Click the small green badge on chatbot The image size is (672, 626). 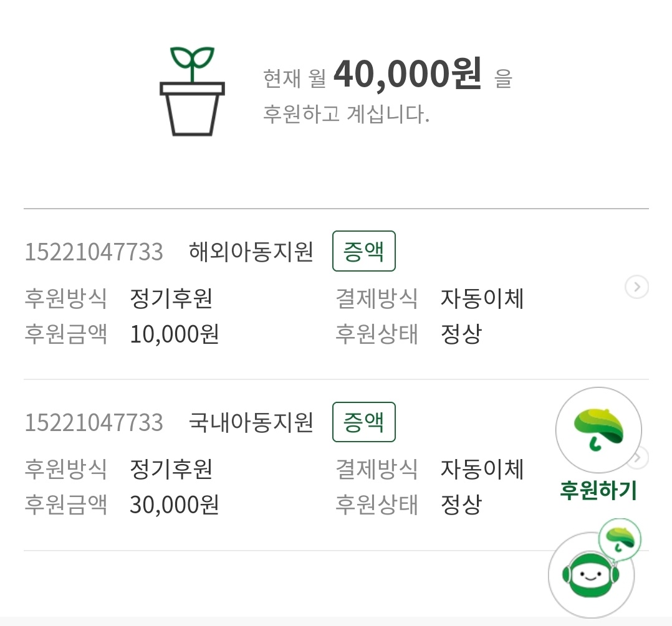[x=620, y=538]
